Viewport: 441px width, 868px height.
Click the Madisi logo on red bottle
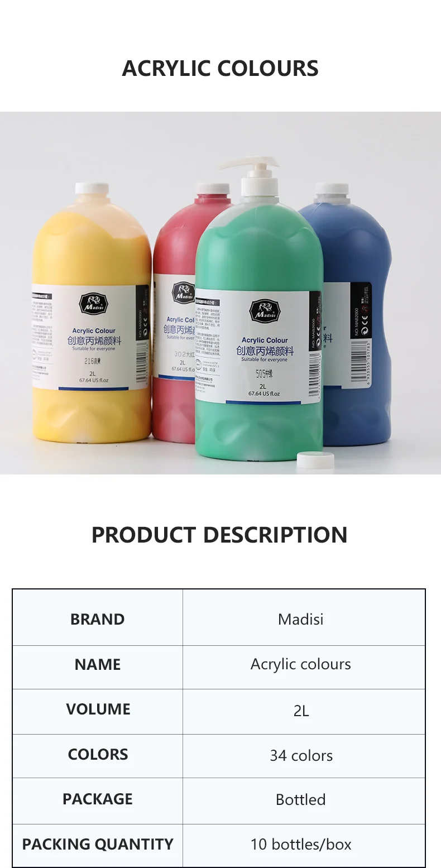pos(182,292)
